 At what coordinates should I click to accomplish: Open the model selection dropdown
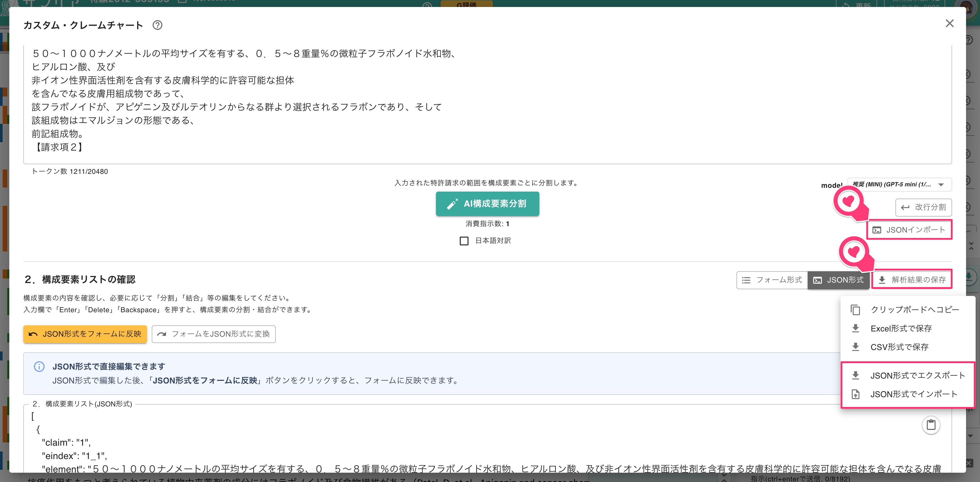click(x=899, y=185)
